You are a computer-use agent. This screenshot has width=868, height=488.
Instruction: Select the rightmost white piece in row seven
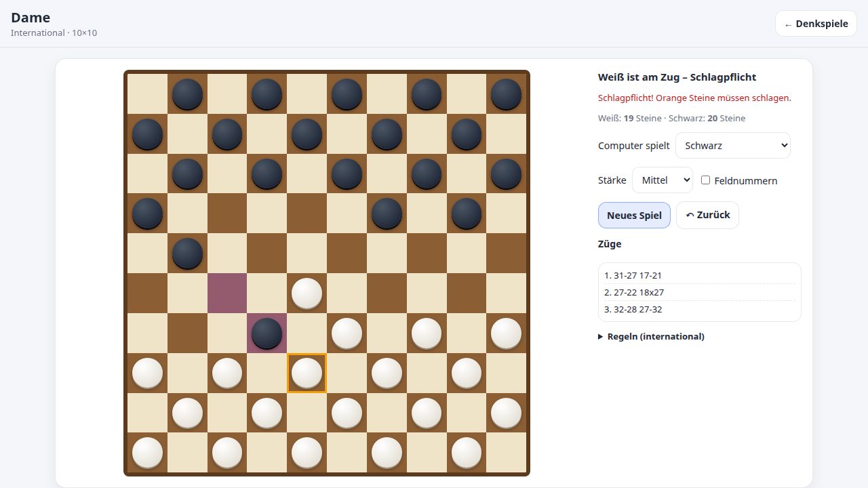pyautogui.click(x=506, y=333)
